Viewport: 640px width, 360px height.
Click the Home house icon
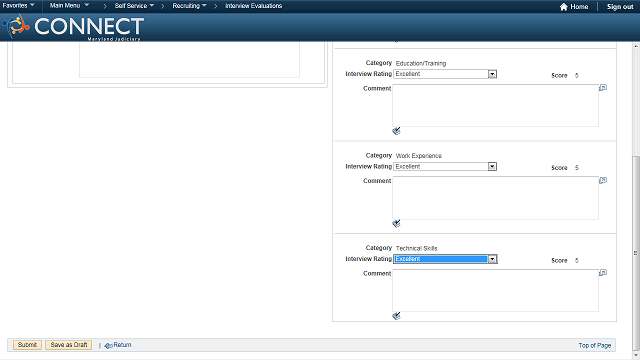[563, 7]
